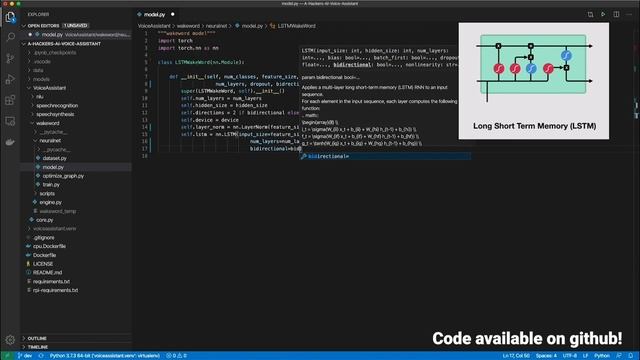Open the Remote Explorer view

[10, 121]
